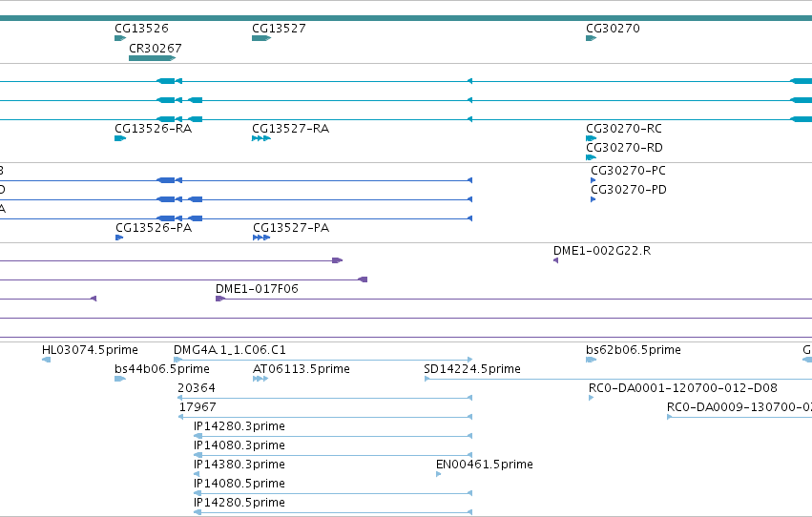Click the IP14280.3prime EST label
The height and width of the screenshot is (517, 812).
pyautogui.click(x=239, y=426)
